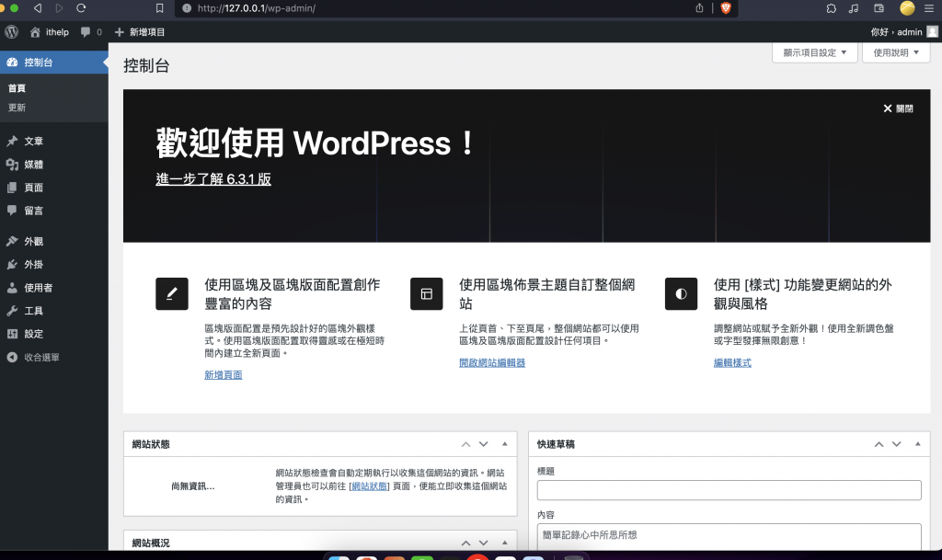
Task: Follow the 新增頁面 link
Action: (x=224, y=374)
